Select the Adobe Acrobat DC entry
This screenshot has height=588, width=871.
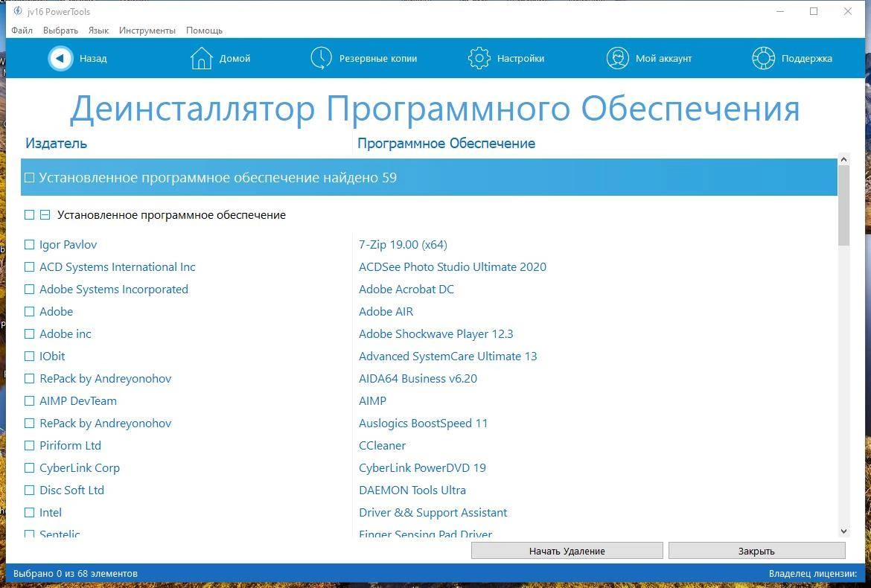pyautogui.click(x=406, y=290)
